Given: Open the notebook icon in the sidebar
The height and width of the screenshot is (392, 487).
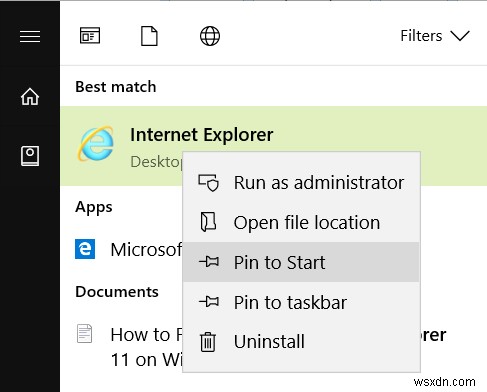Looking at the screenshot, I should 30,156.
